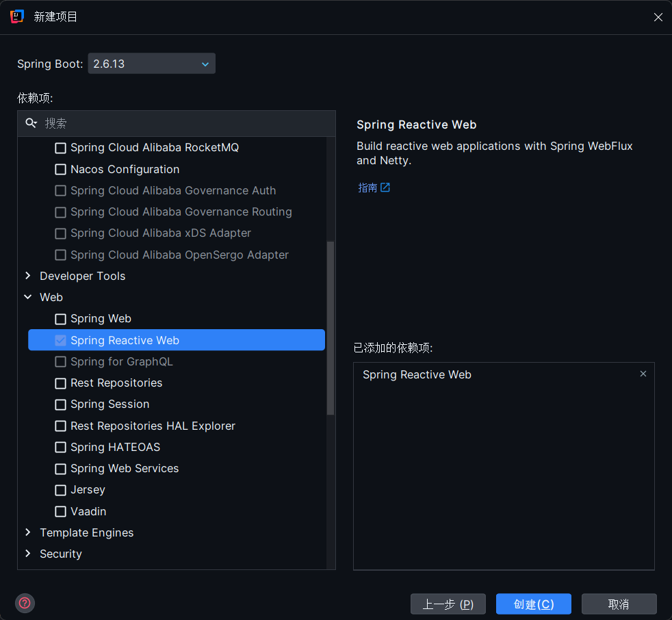Image resolution: width=672 pixels, height=620 pixels.
Task: Open the 指南 guide link
Action: pos(367,188)
